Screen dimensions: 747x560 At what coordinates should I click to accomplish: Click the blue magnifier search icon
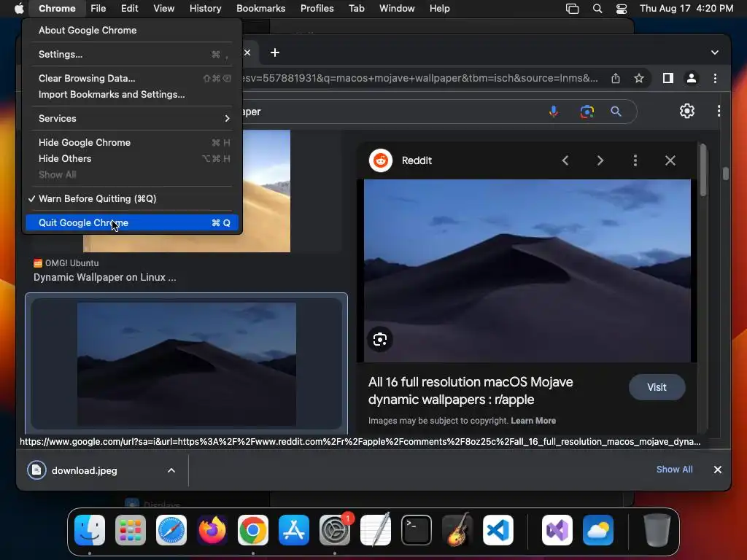point(616,112)
